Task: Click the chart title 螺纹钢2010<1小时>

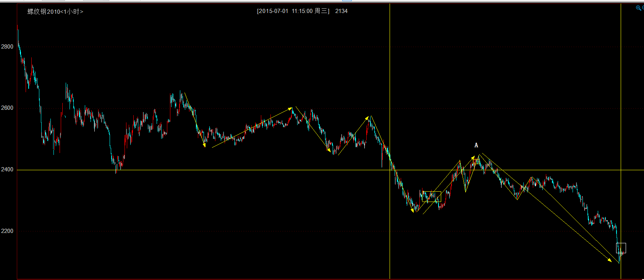Action: click(x=55, y=12)
